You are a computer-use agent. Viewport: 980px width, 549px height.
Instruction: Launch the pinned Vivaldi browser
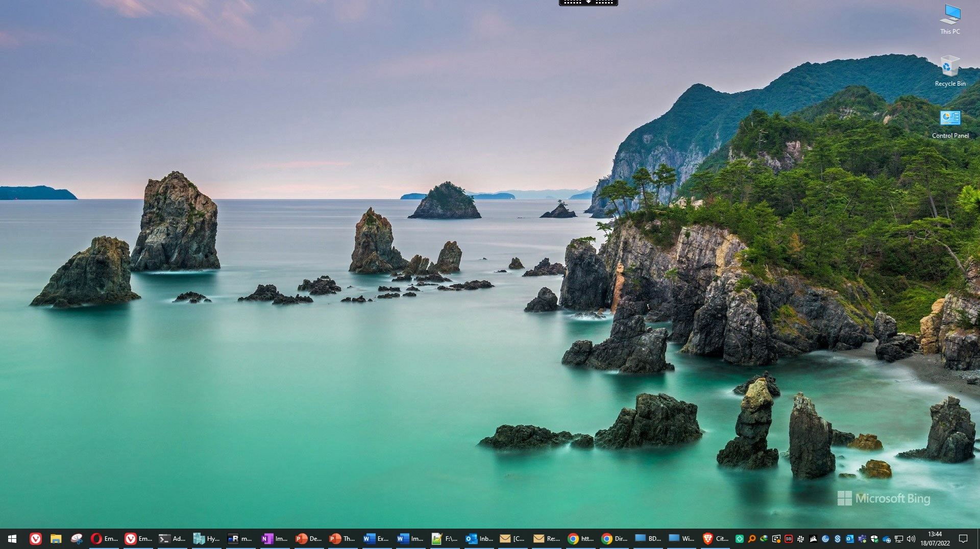click(35, 539)
